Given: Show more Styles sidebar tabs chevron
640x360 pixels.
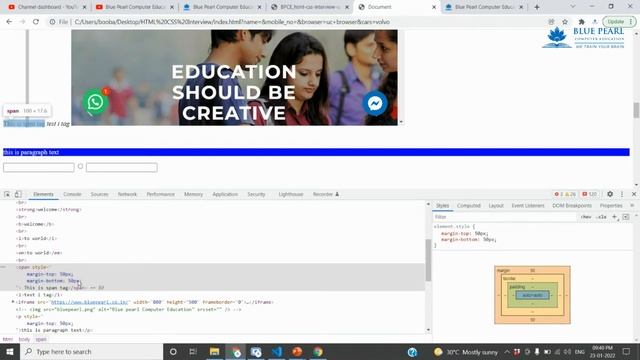Looking at the screenshot, I should 632,206.
